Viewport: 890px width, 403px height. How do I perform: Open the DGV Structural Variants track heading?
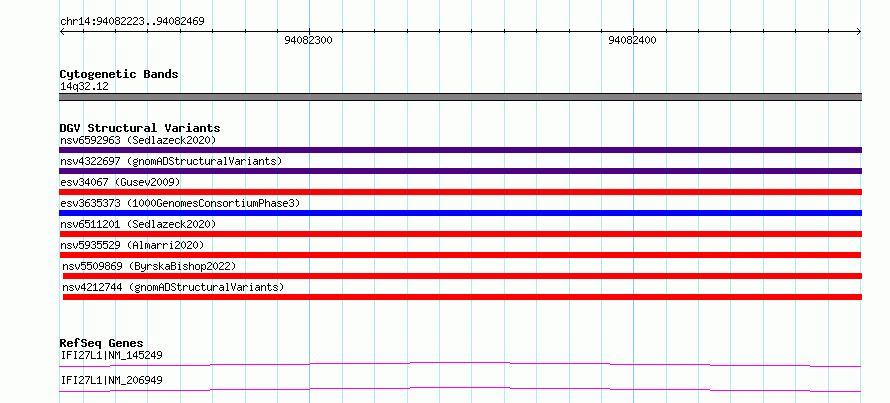pyautogui.click(x=140, y=128)
